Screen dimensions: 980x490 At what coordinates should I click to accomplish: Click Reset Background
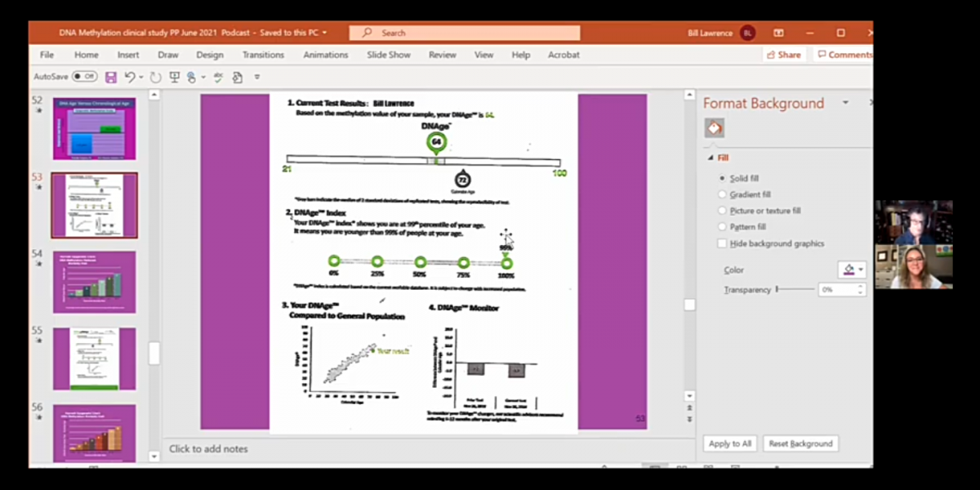(x=800, y=443)
